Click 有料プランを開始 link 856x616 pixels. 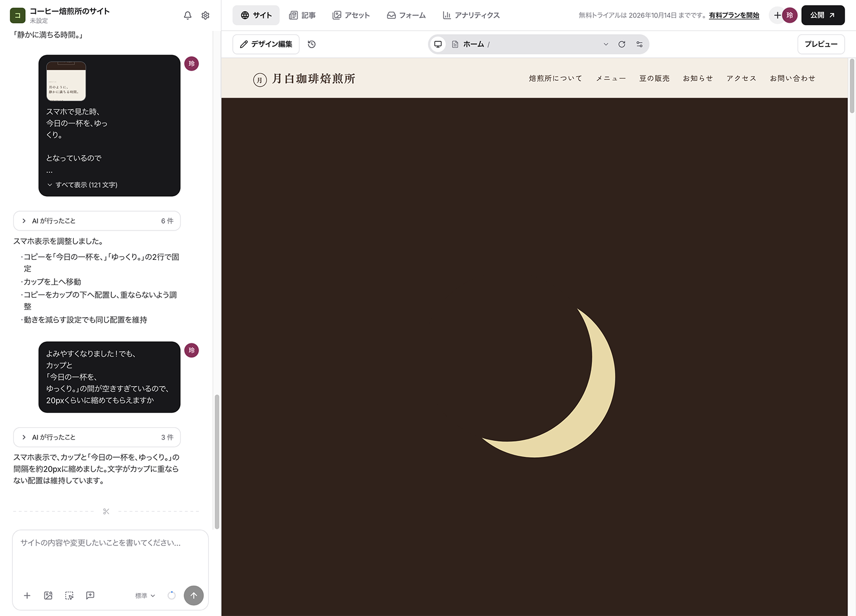click(734, 16)
